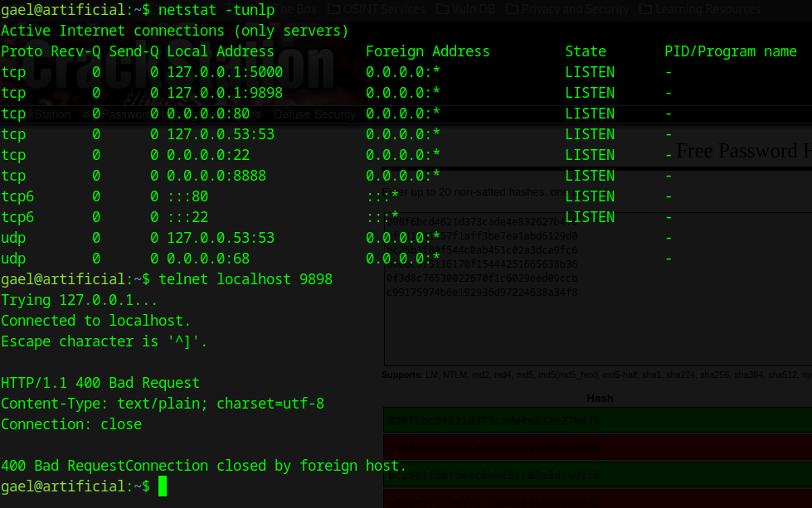Click the Free Password Hash Cracker heading
This screenshot has height=508, width=812.
pyautogui.click(x=742, y=151)
